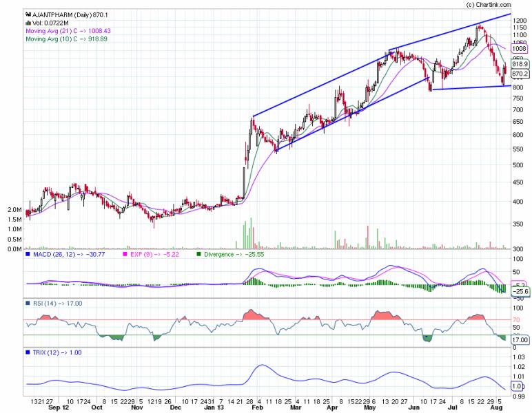This screenshot has width=532, height=413.
Task: Click the 1.0M volume axis label
Action: pyautogui.click(x=14, y=229)
